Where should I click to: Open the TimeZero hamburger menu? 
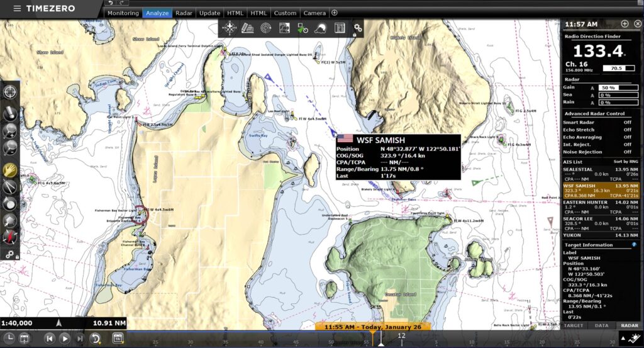(x=17, y=8)
